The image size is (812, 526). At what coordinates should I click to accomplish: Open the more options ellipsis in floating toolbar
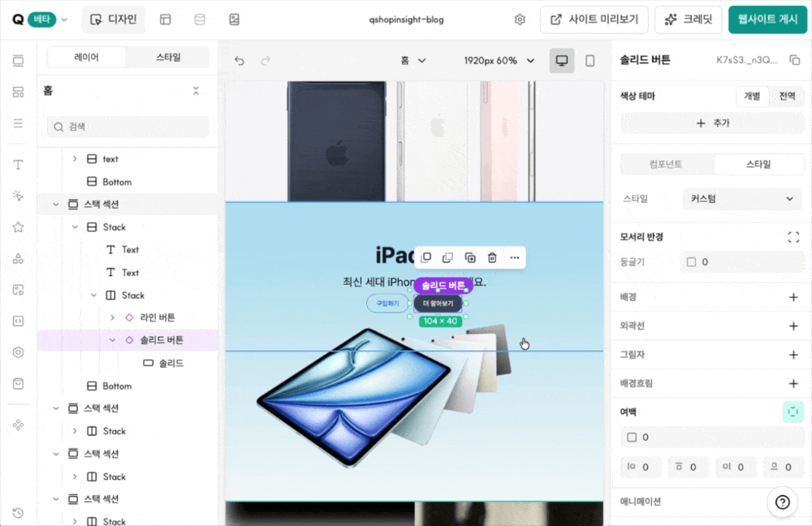(514, 257)
